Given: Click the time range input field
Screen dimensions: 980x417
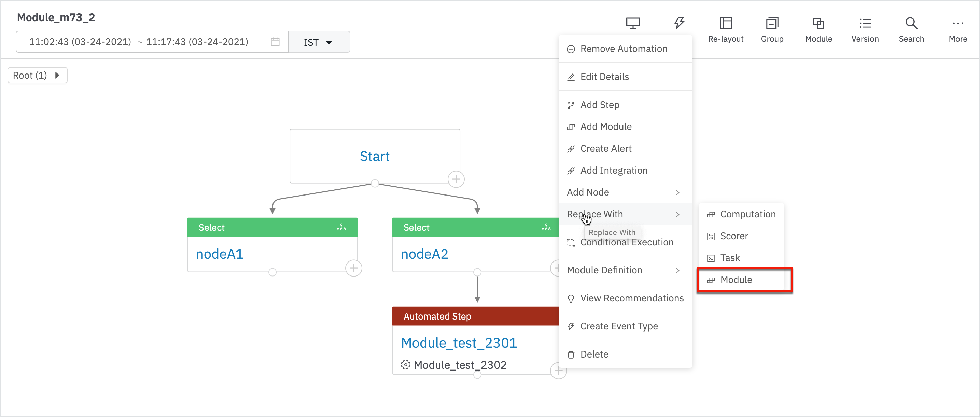Looking at the screenshot, I should pos(152,42).
